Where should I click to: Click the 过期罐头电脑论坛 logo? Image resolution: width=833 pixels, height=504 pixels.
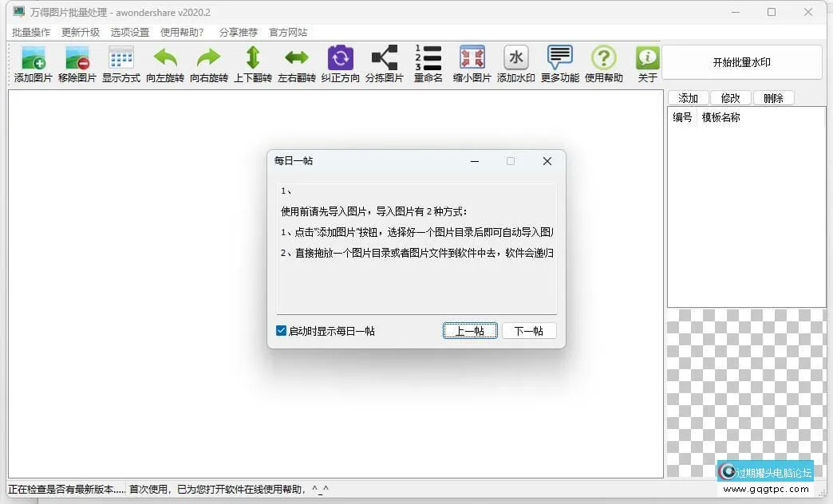pos(764,471)
